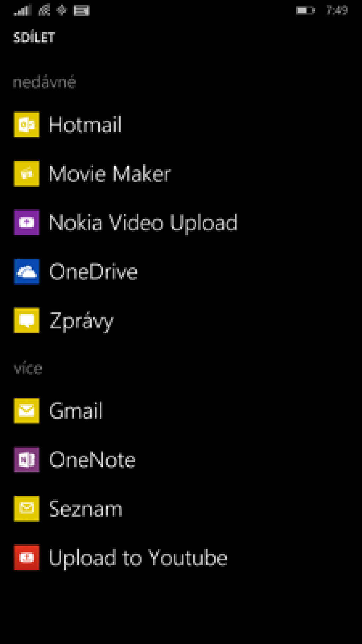Tap the message notification status icon
Screen dimensions: 362x644
[x=81, y=11]
